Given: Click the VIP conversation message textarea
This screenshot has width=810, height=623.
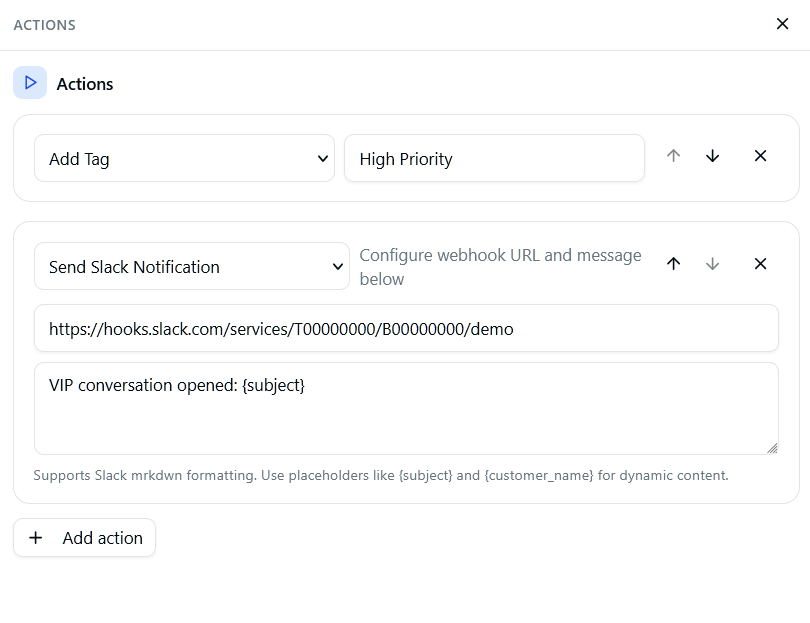Looking at the screenshot, I should tap(406, 409).
